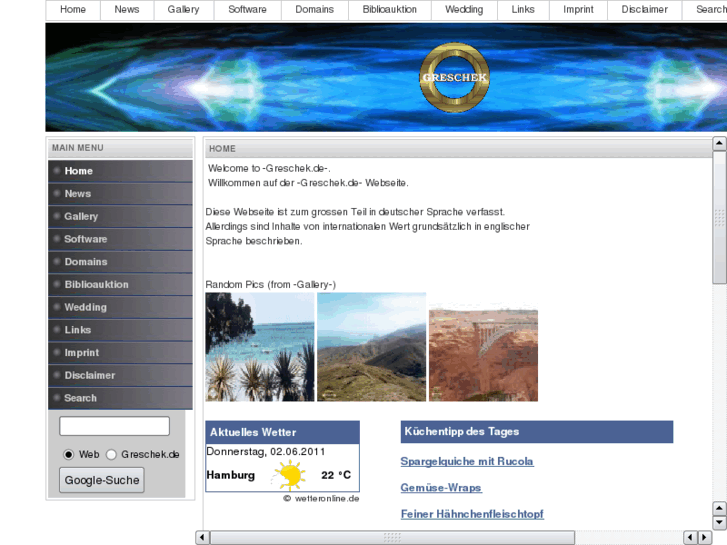Open the Gemüse-Wraps recipe link
This screenshot has height=545, width=727.
click(441, 488)
